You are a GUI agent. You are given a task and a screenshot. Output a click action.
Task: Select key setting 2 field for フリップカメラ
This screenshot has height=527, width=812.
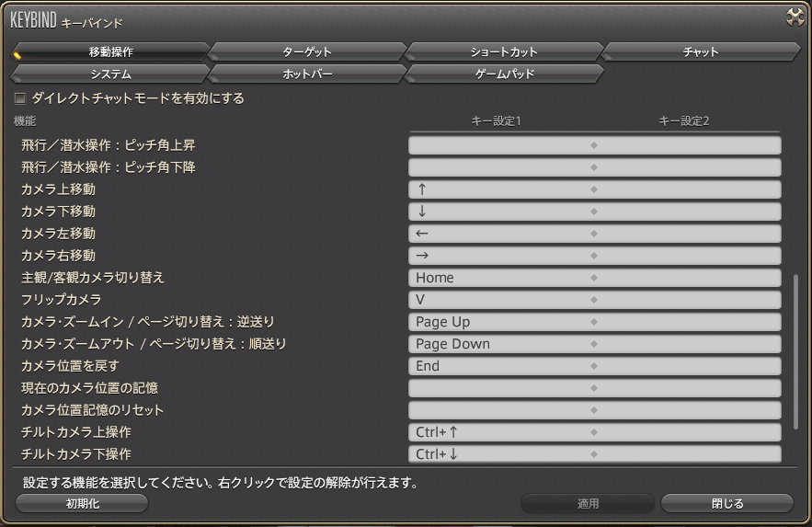(x=688, y=300)
